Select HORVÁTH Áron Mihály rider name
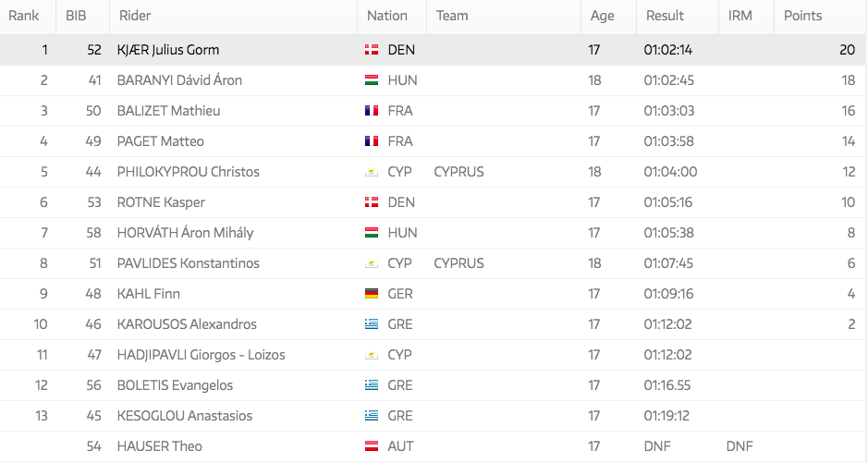The width and height of the screenshot is (868, 463). tap(185, 233)
